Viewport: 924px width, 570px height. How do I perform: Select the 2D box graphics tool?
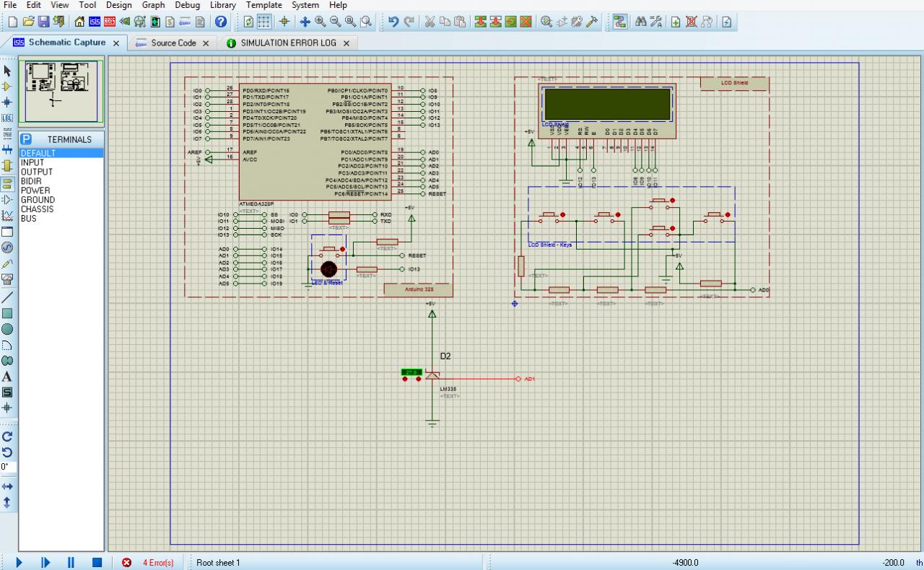point(7,313)
